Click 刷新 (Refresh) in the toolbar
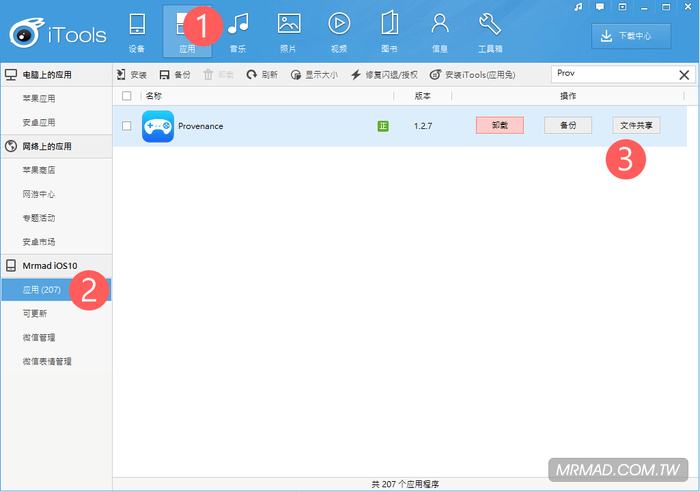700x492 pixels. click(262, 75)
